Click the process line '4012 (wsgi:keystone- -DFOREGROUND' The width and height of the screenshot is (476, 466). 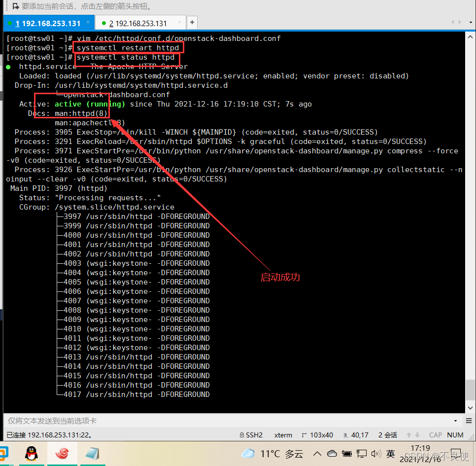point(136,348)
